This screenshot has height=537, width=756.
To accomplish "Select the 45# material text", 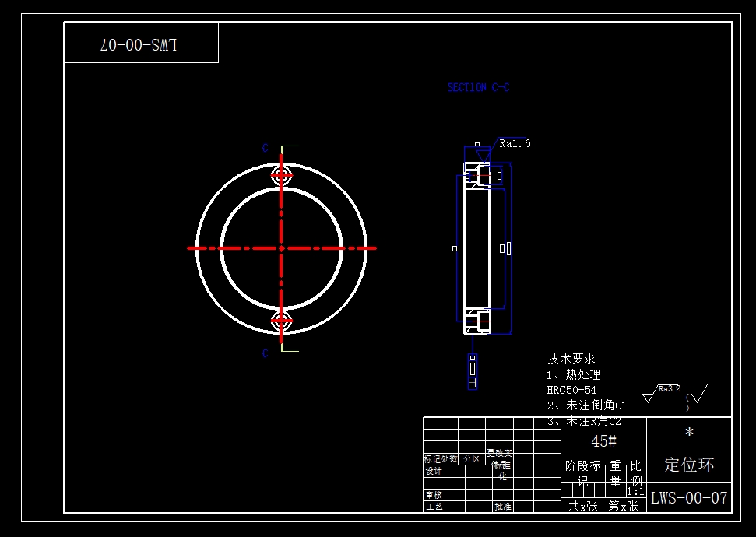I will (603, 440).
